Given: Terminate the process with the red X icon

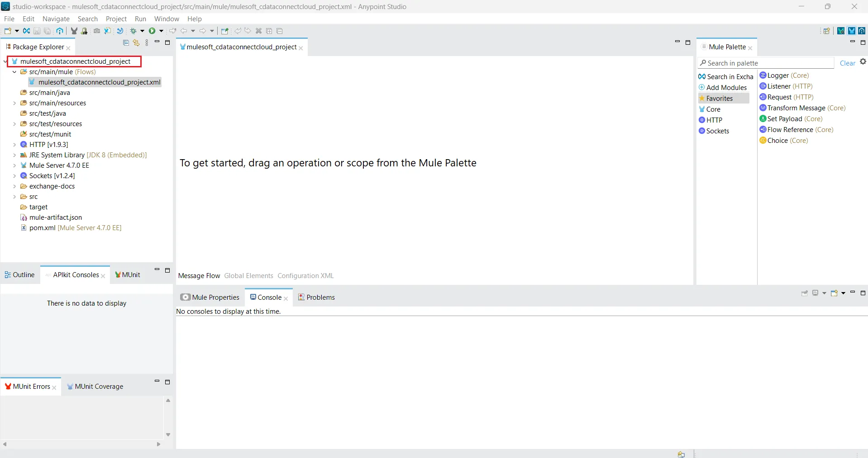Looking at the screenshot, I should pos(258,31).
